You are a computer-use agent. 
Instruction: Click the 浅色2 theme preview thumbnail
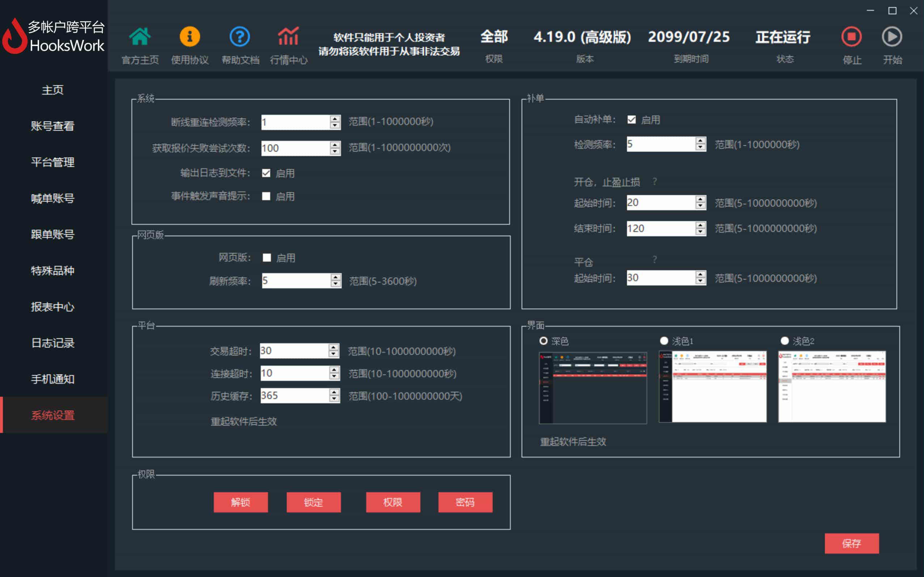tap(832, 387)
